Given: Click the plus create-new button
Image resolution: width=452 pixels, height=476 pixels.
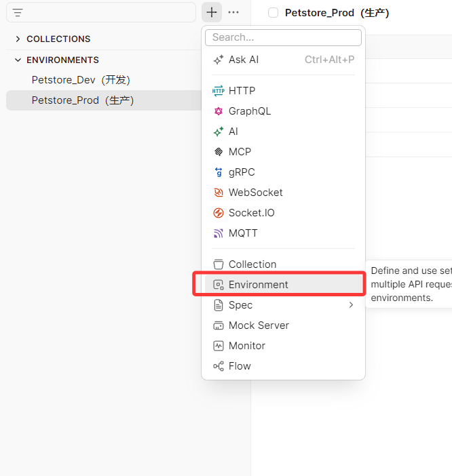Looking at the screenshot, I should pos(212,12).
